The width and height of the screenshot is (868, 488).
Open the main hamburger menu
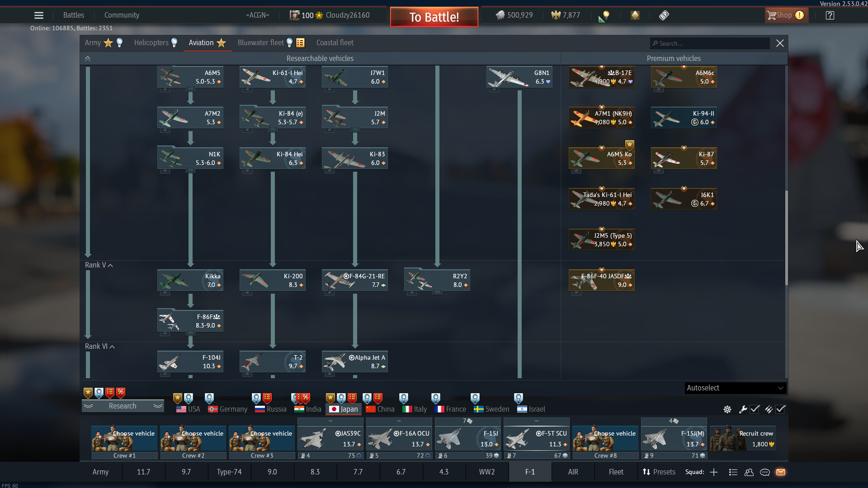click(39, 15)
